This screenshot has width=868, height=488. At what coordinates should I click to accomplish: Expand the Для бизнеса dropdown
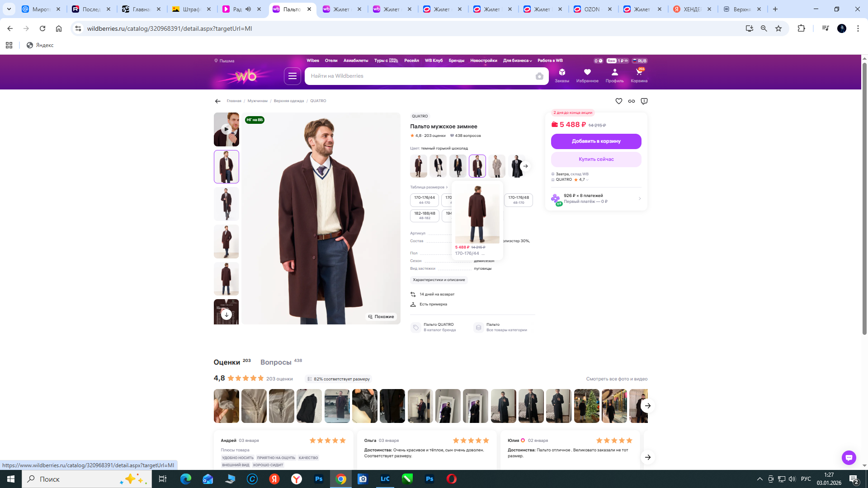point(517,61)
